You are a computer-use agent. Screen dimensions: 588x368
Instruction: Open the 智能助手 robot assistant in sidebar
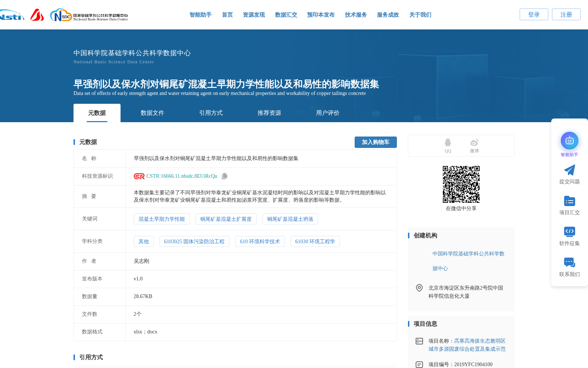tap(569, 141)
